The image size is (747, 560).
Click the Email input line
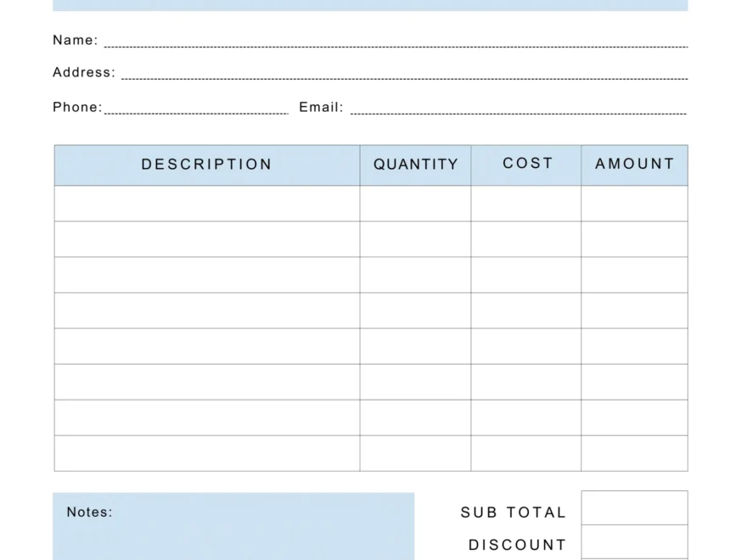coord(518,111)
